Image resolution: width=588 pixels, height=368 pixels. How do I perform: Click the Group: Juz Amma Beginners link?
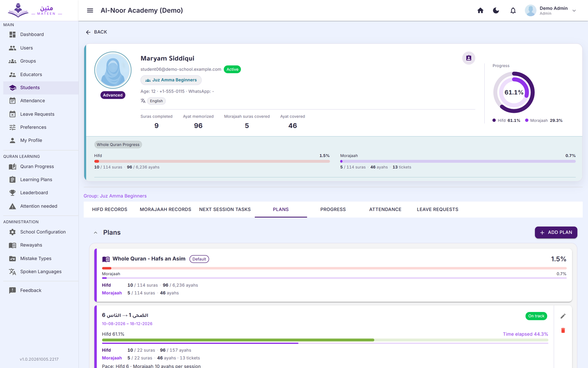pyautogui.click(x=115, y=196)
